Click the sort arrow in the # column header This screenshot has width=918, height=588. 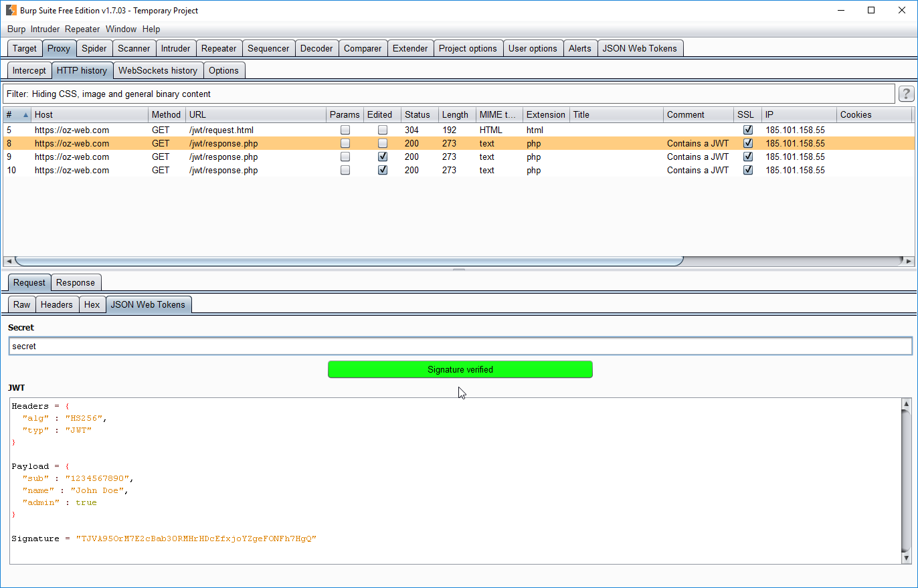coord(26,115)
